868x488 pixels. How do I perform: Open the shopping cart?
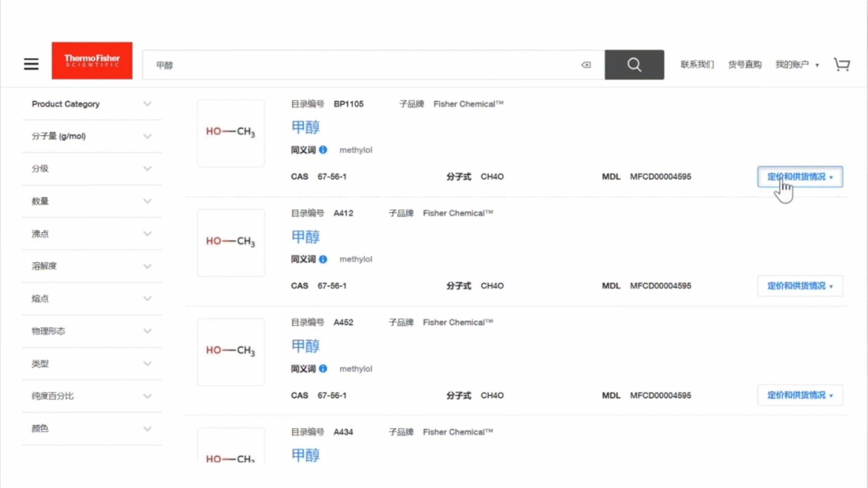(x=842, y=65)
